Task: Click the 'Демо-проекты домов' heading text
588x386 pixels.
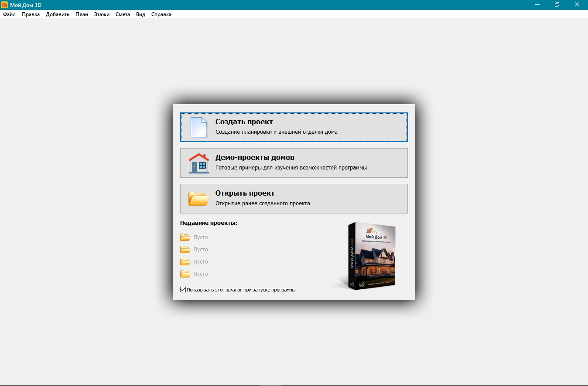Action: pos(255,158)
